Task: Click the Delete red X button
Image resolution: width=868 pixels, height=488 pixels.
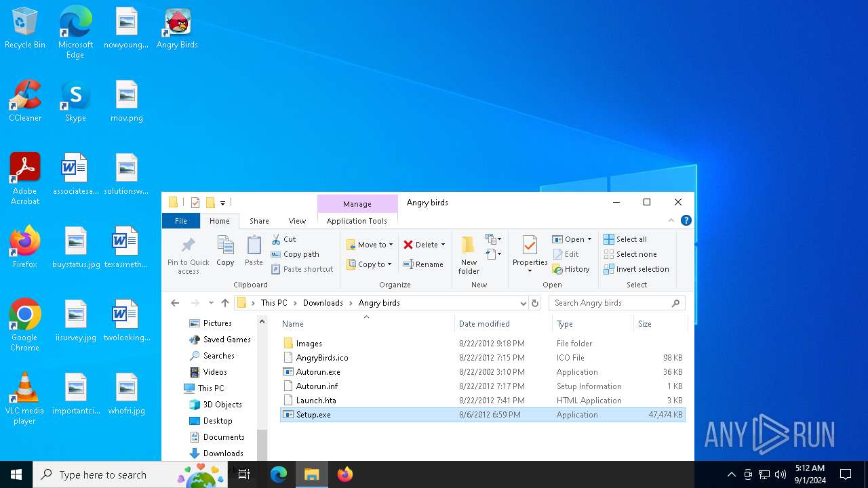Action: click(x=421, y=245)
